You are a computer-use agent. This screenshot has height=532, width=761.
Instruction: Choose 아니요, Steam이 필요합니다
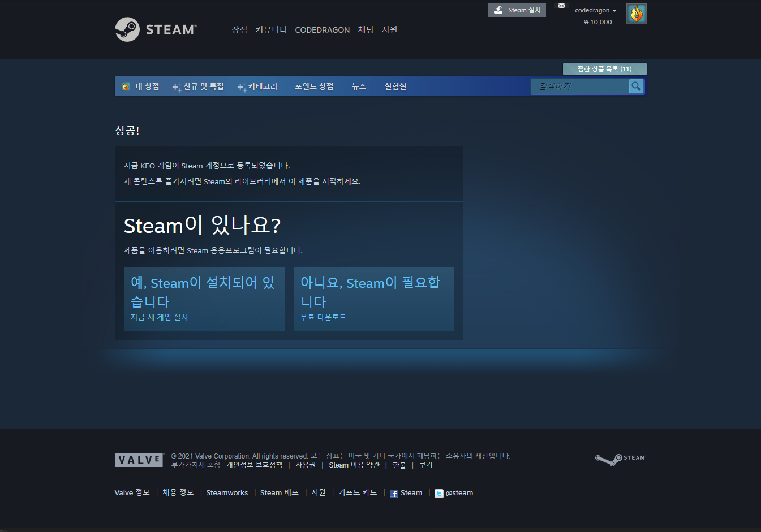point(374,299)
